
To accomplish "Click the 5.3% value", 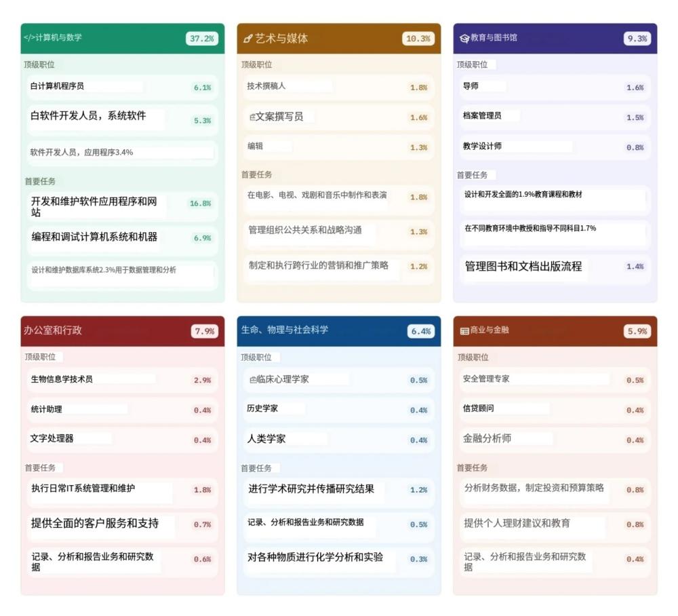I will 202,121.
